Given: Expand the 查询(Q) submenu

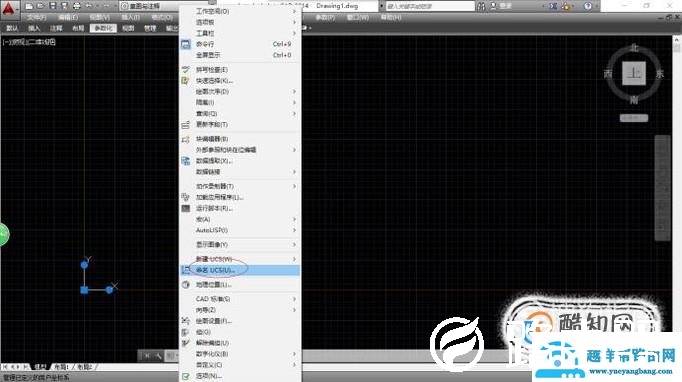Looking at the screenshot, I should pyautogui.click(x=240, y=113).
